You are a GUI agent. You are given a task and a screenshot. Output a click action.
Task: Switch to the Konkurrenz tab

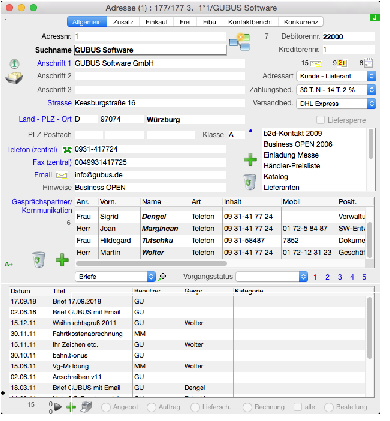pyautogui.click(x=301, y=22)
